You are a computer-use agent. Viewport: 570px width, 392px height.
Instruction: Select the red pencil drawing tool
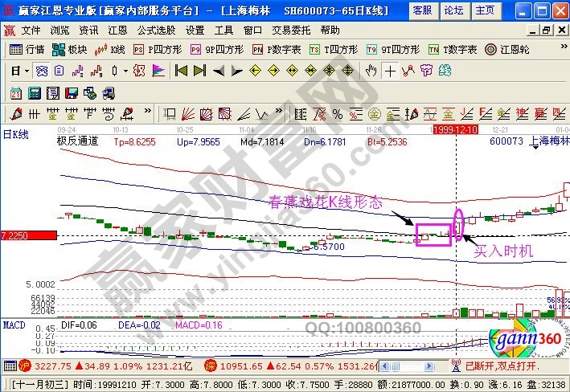[x=15, y=114]
